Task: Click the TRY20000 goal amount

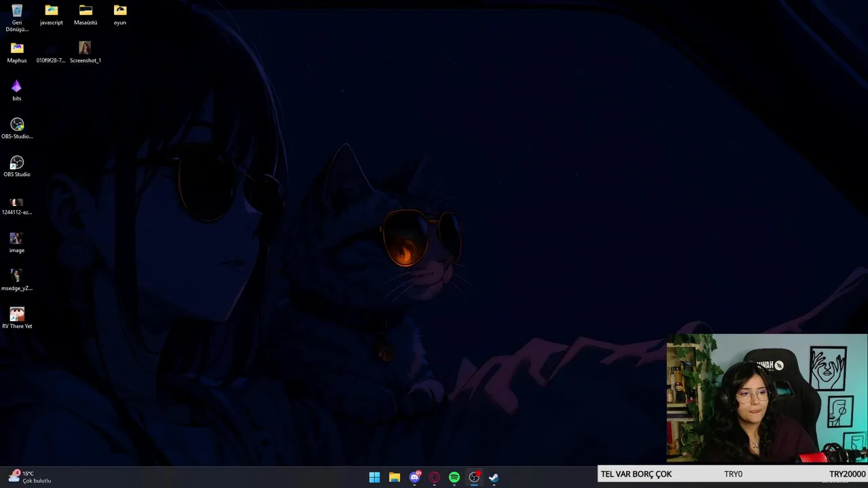Action: (x=847, y=474)
